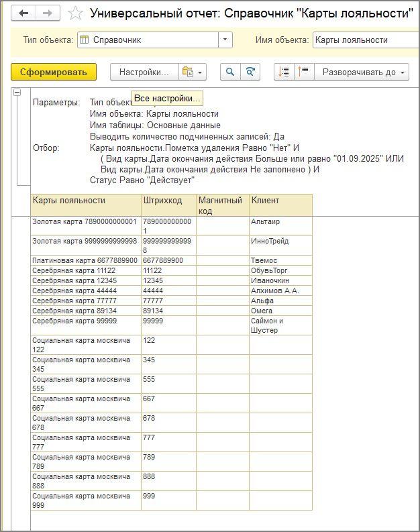Click barcode cell 345

(168, 364)
